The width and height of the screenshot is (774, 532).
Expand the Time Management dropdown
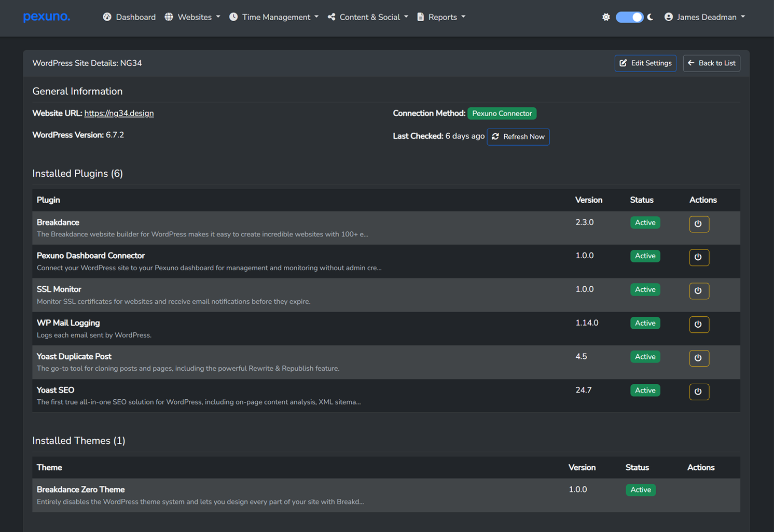click(x=274, y=17)
